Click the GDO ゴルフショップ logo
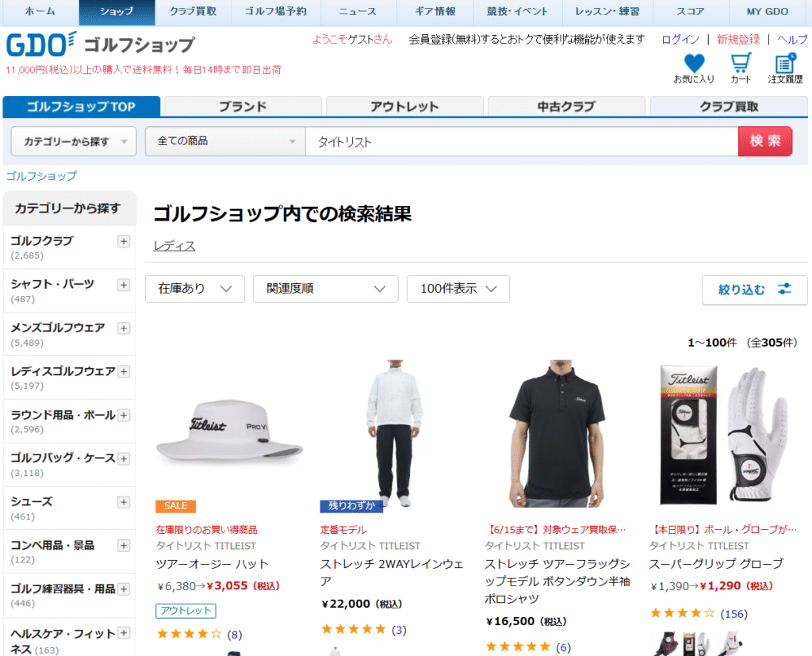The image size is (812, 656). [x=101, y=44]
